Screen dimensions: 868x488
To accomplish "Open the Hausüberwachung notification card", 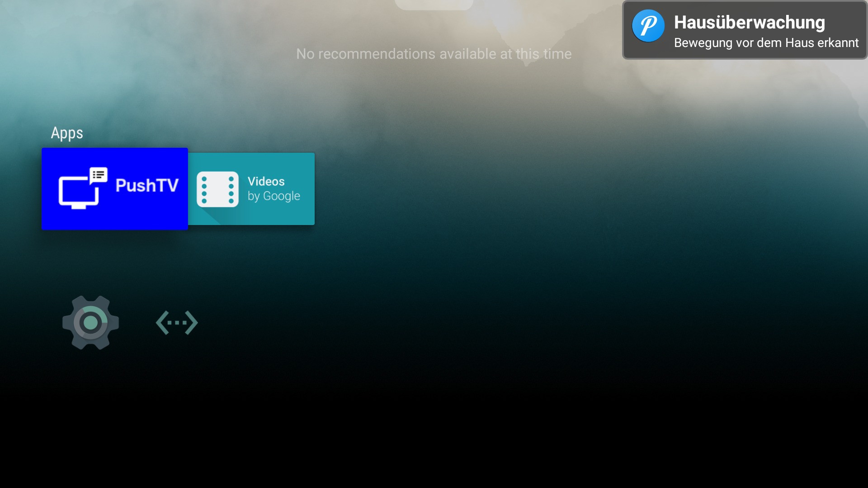I will [744, 30].
